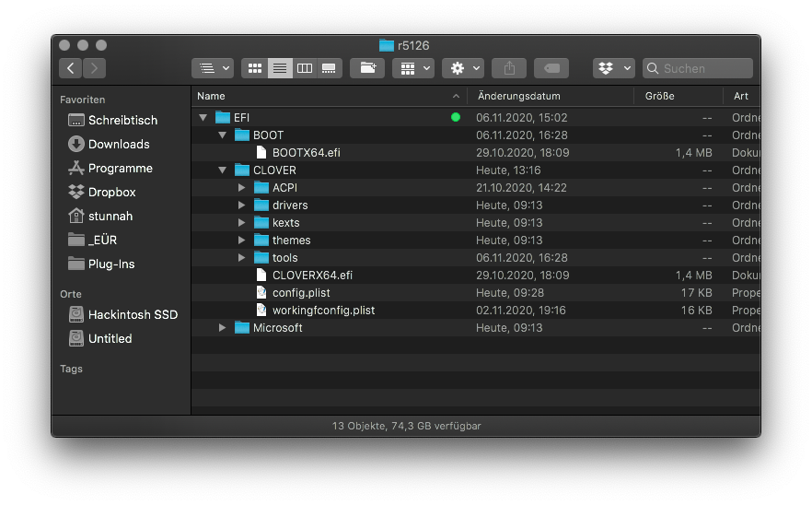Screen dimensions: 812x505
Task: Click the share toolbar button
Action: click(509, 68)
